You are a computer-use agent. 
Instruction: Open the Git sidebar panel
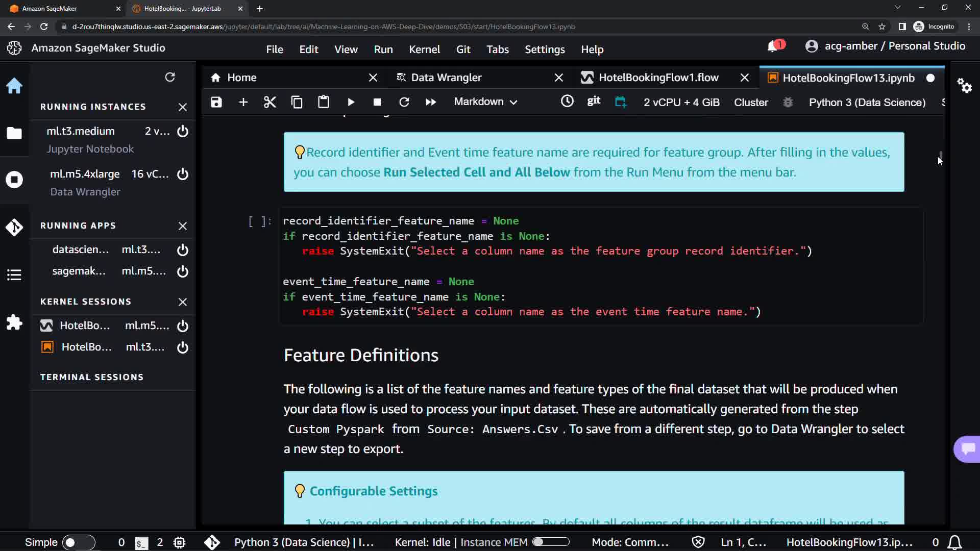tap(14, 227)
